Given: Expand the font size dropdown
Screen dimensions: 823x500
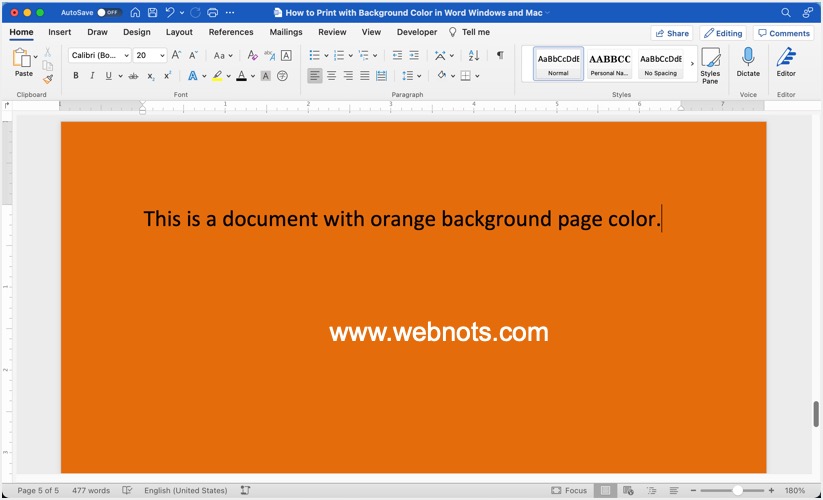Looking at the screenshot, I should coord(163,56).
